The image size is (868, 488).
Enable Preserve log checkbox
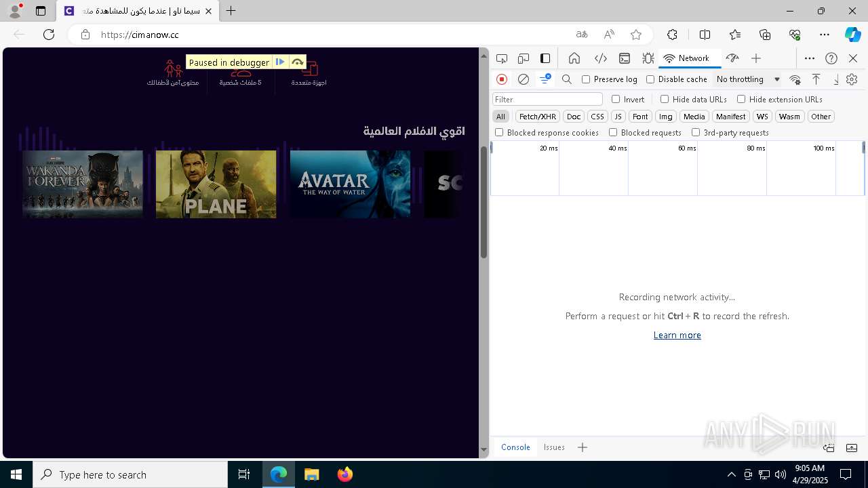click(x=586, y=79)
